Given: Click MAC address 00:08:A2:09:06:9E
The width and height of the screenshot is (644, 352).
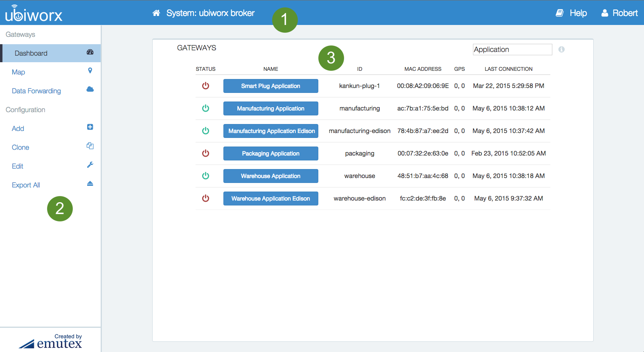Looking at the screenshot, I should coord(423,86).
